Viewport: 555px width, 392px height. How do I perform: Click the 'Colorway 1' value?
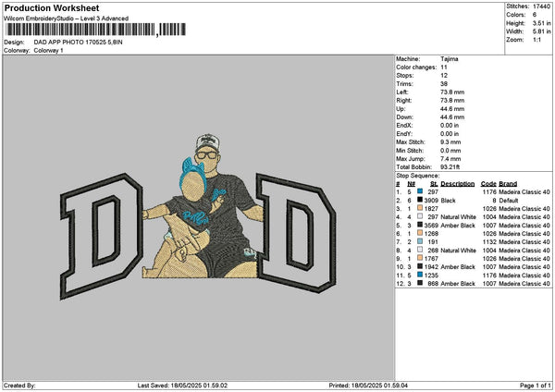tap(48, 51)
